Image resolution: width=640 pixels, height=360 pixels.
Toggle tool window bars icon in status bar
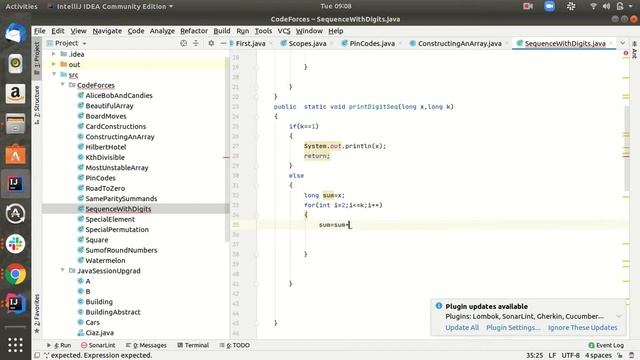[37, 356]
